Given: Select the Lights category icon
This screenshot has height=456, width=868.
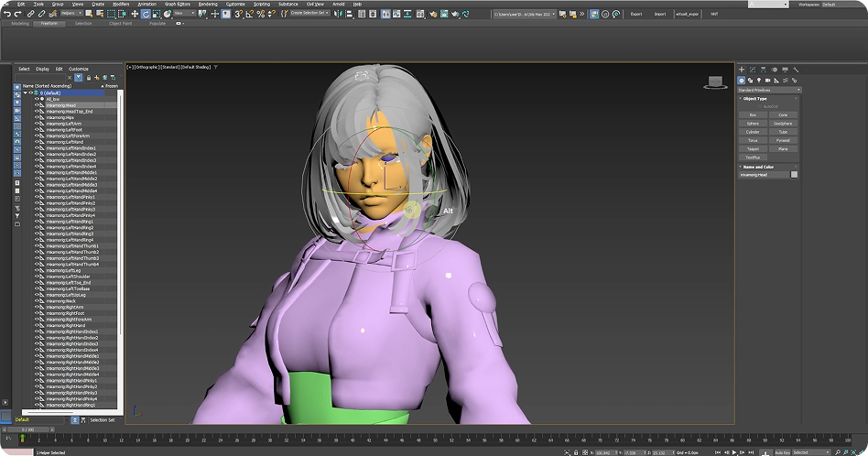Looking at the screenshot, I should (760, 80).
